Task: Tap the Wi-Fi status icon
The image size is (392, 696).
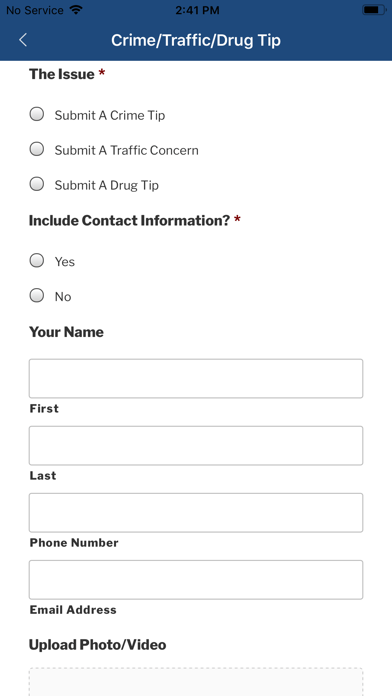Action: [76, 10]
